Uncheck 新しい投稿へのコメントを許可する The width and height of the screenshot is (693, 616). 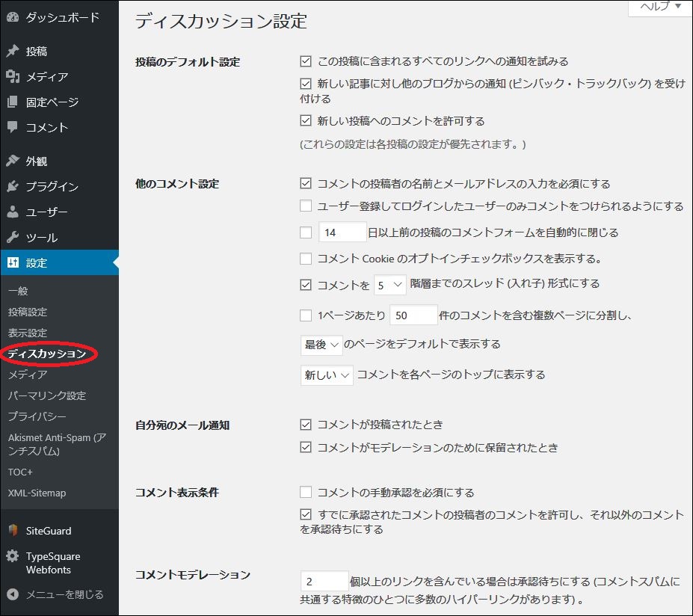pyautogui.click(x=306, y=120)
